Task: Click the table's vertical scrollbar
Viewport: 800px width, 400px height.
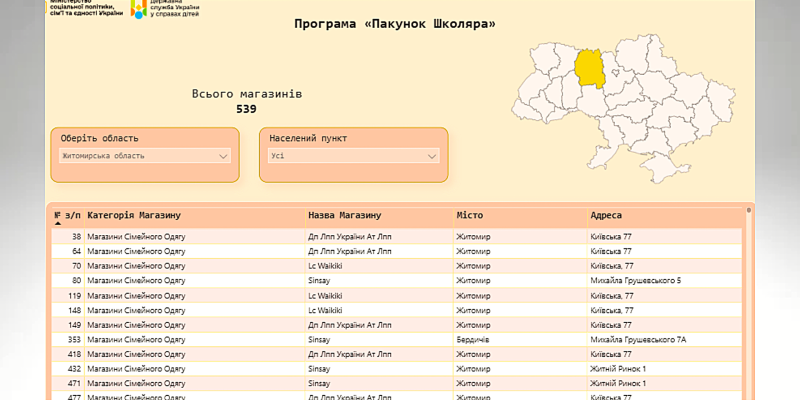Action: 746,300
